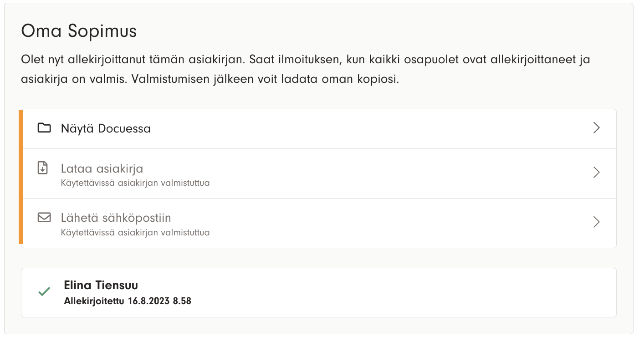Click availability note under Lähetä sähköpostiin
This screenshot has height=347, width=644.
point(135,233)
